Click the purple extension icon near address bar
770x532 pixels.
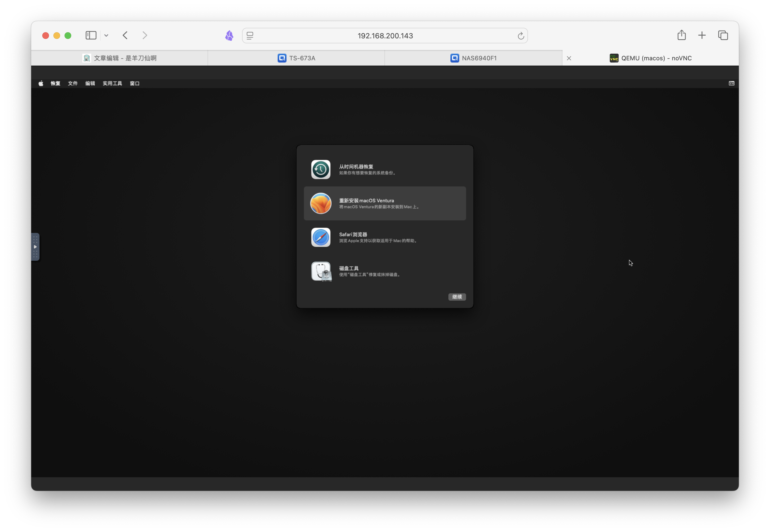[x=229, y=36]
